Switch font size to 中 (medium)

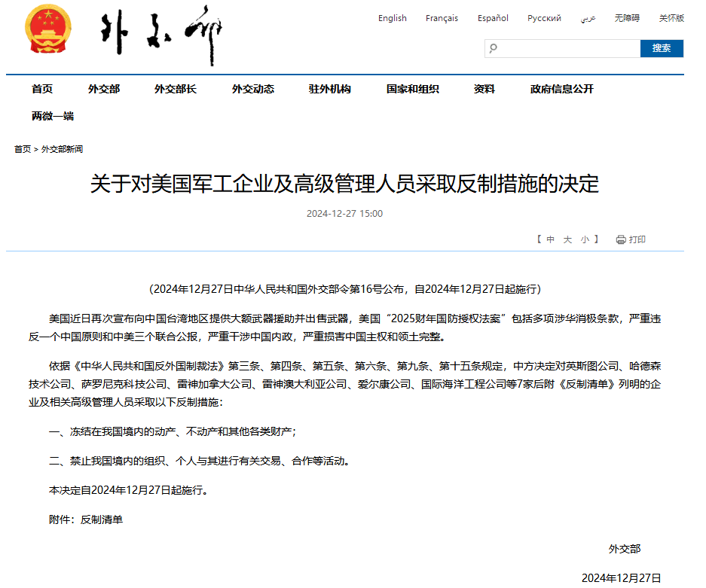pyautogui.click(x=551, y=239)
